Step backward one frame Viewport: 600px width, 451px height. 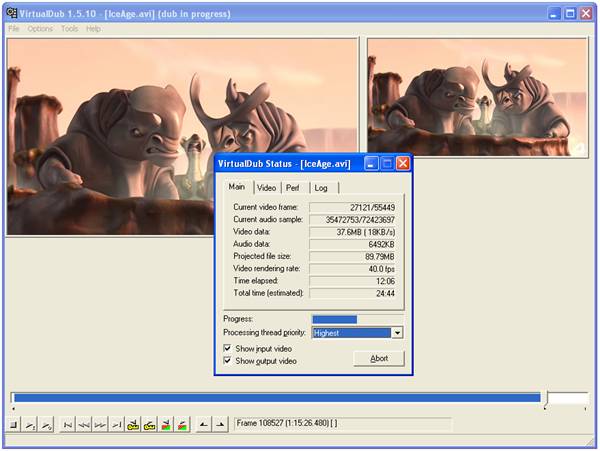(x=84, y=425)
